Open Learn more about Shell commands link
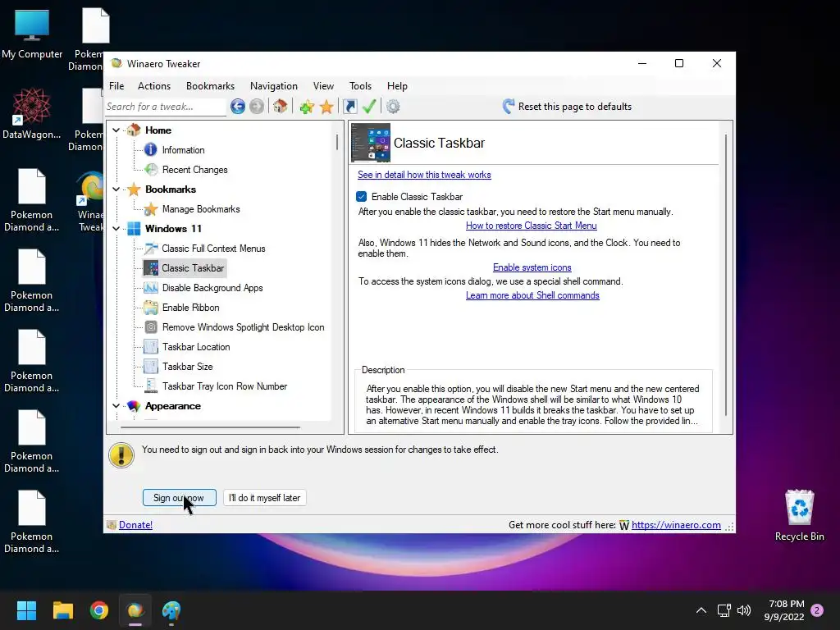The image size is (840, 630). [532, 295]
